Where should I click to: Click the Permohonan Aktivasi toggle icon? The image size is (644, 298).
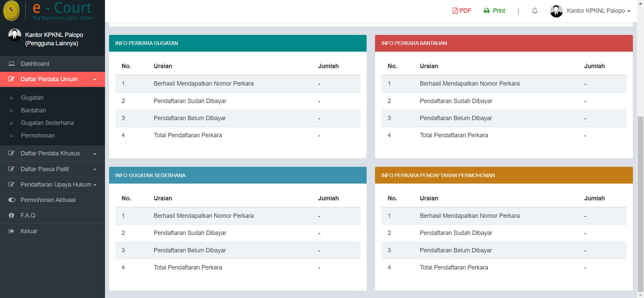12,200
